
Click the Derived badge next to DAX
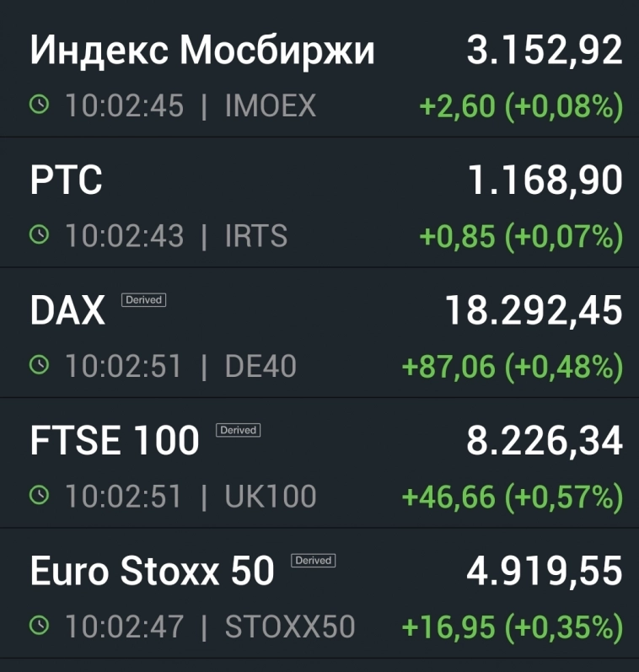tap(143, 299)
